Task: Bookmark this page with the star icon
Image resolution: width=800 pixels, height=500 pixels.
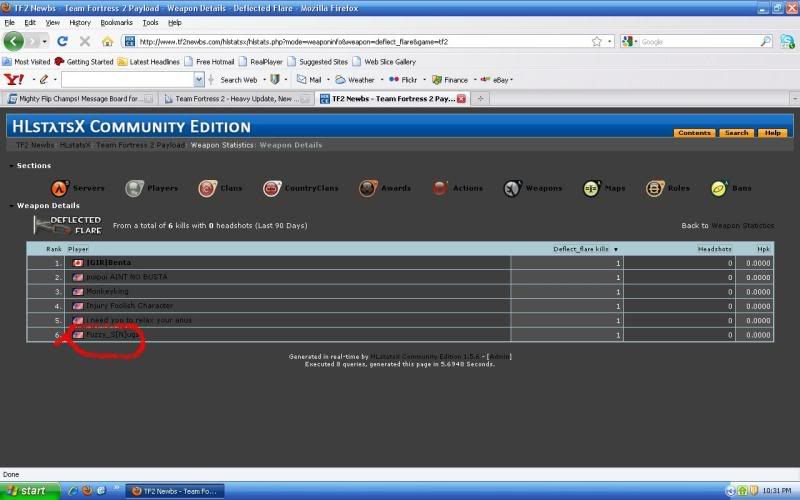Action: (596, 41)
